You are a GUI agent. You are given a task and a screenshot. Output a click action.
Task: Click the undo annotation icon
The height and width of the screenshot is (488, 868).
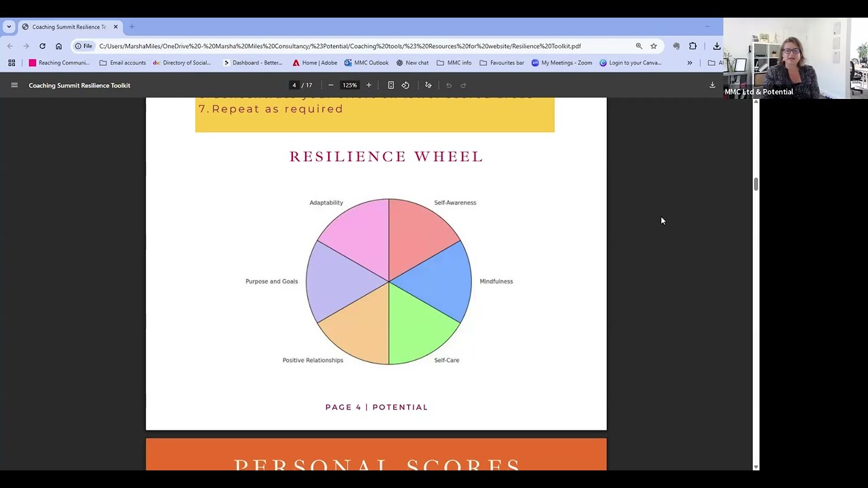449,85
